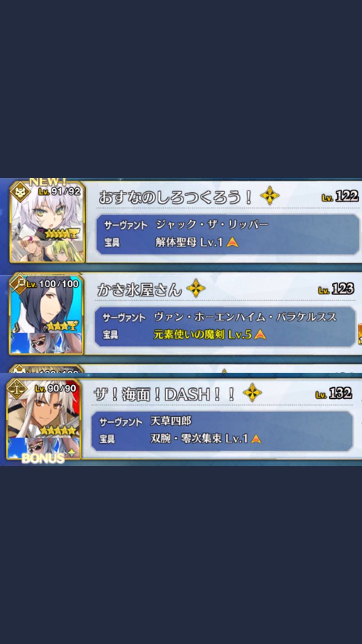
Task: Open details panel for 天草四郎
Action: pos(222,431)
